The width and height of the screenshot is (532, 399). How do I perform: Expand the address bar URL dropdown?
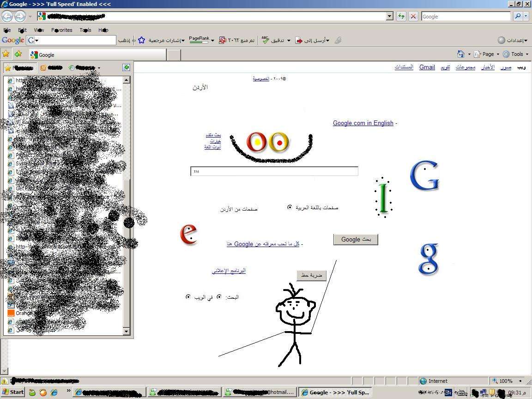click(390, 16)
